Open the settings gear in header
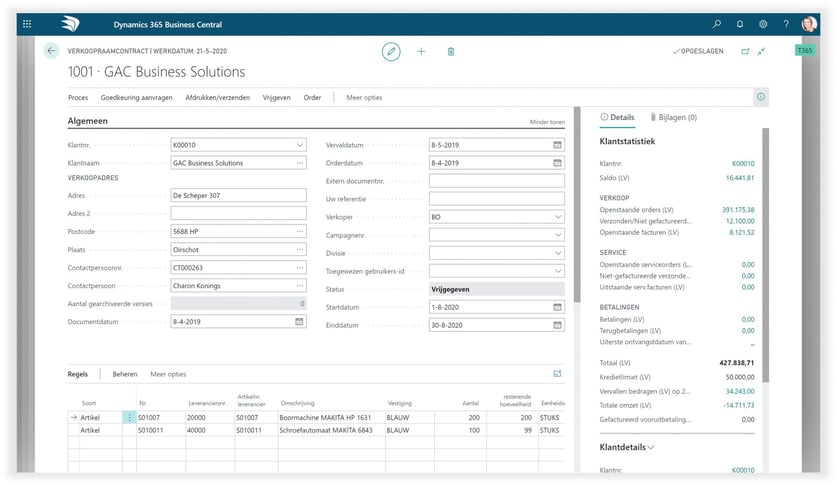 click(763, 24)
